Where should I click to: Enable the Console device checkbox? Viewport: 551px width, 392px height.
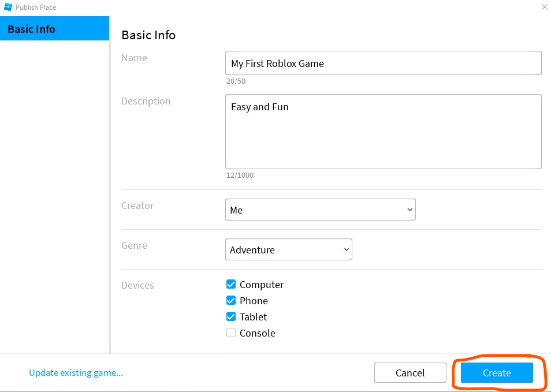[231, 333]
